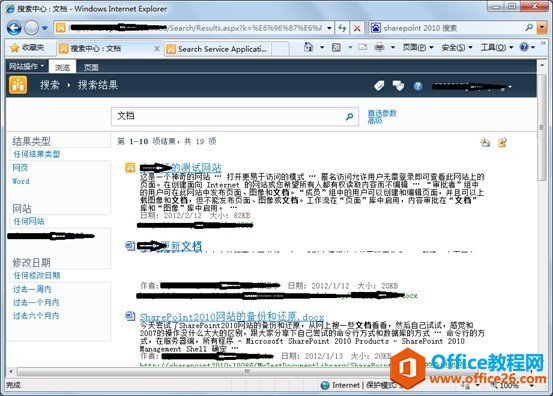Open SharePoint2010网站的备份和还原.docx result
The height and width of the screenshot is (396, 553).
tap(232, 317)
